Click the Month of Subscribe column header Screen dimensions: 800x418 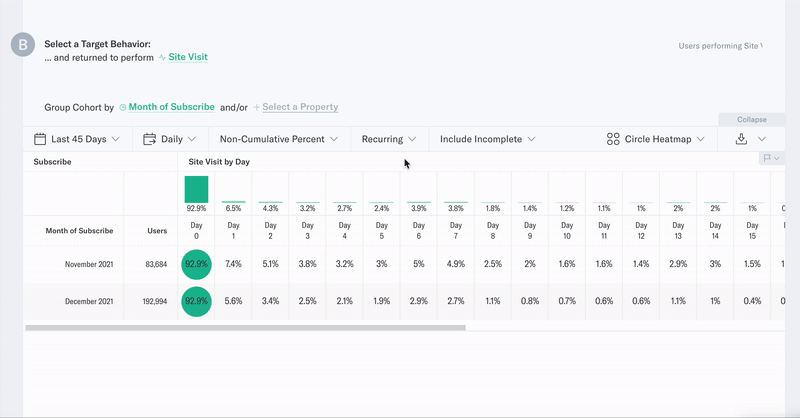pyautogui.click(x=79, y=231)
